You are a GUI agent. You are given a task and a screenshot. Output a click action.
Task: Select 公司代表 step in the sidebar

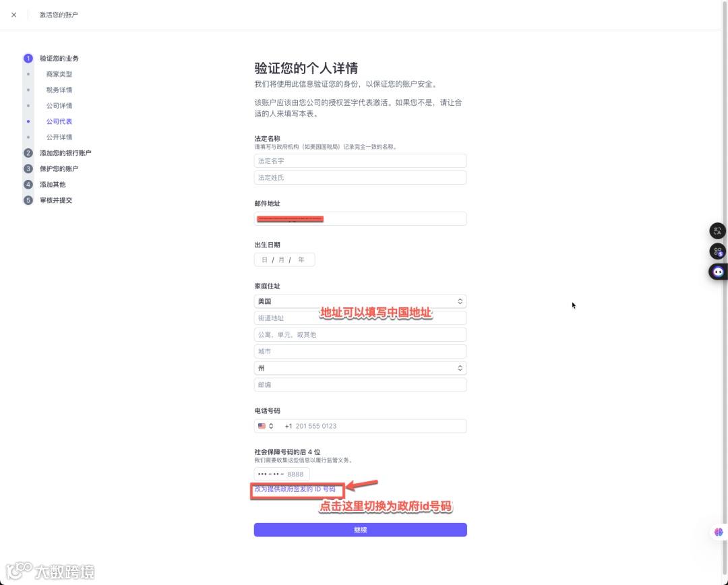pos(59,121)
